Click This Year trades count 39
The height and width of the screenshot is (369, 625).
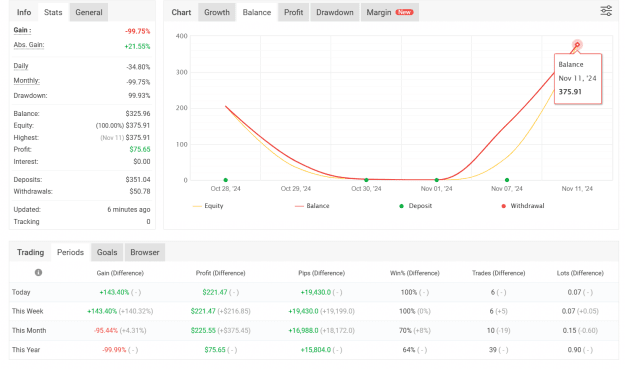tap(493, 350)
